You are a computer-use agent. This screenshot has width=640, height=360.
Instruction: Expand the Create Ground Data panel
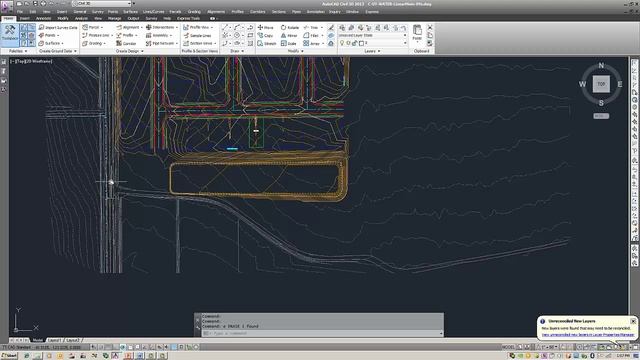click(58, 51)
